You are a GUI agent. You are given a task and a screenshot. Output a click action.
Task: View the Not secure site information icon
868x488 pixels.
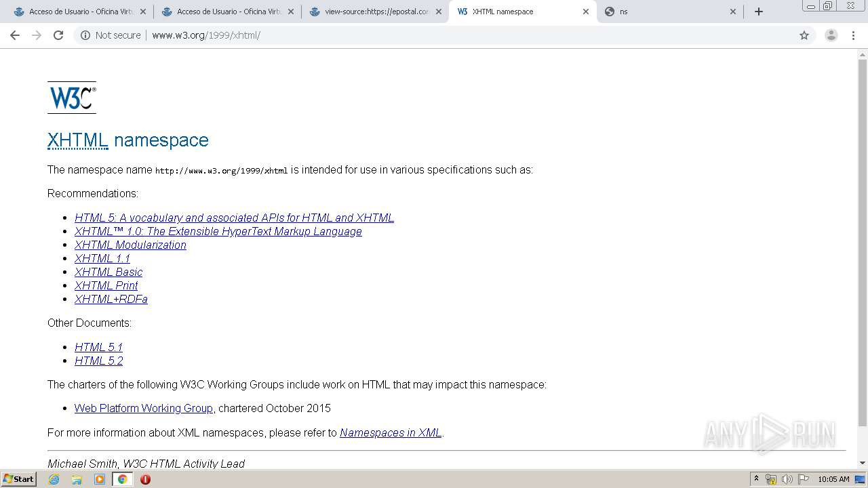85,35
